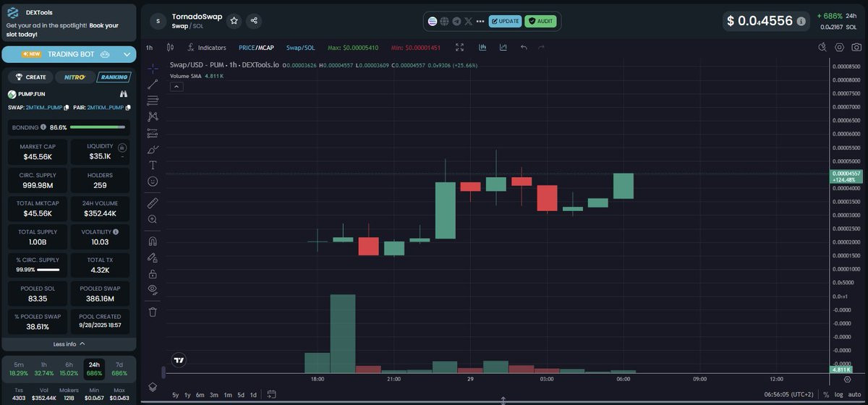
Task: Select the 5m stats tab
Action: click(19, 369)
